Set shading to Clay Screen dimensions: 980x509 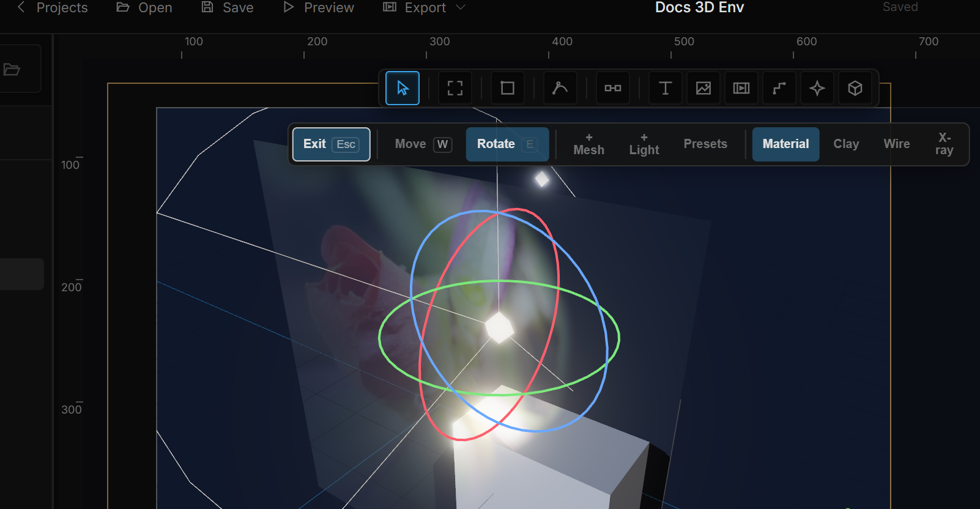click(x=846, y=144)
